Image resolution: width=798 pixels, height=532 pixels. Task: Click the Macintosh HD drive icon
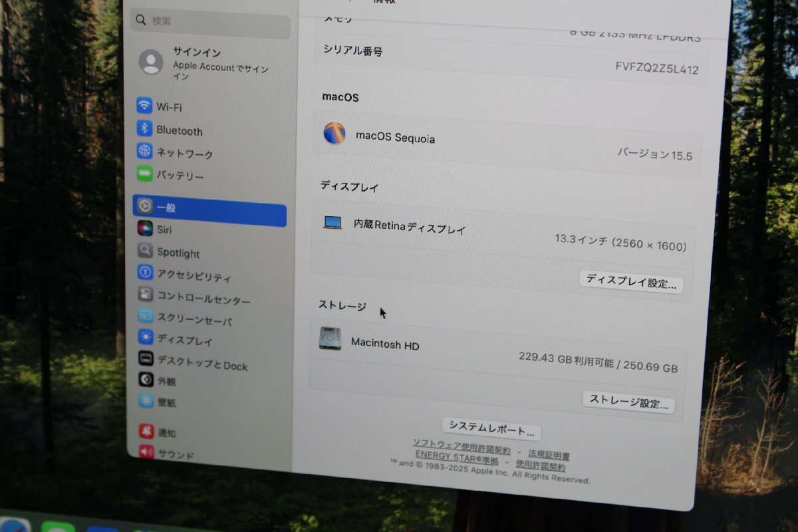[x=330, y=338]
